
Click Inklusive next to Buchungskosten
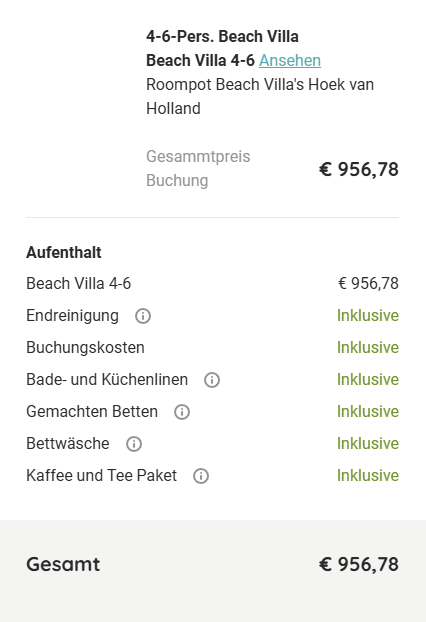[368, 347]
